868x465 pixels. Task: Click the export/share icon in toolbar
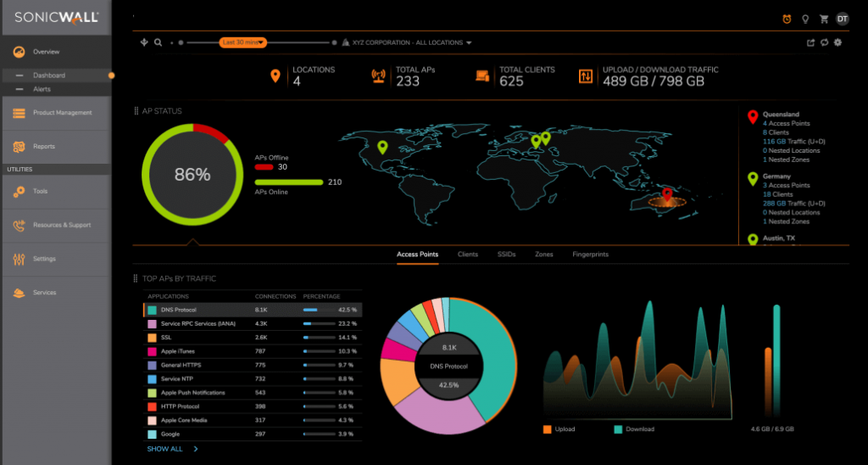point(810,42)
